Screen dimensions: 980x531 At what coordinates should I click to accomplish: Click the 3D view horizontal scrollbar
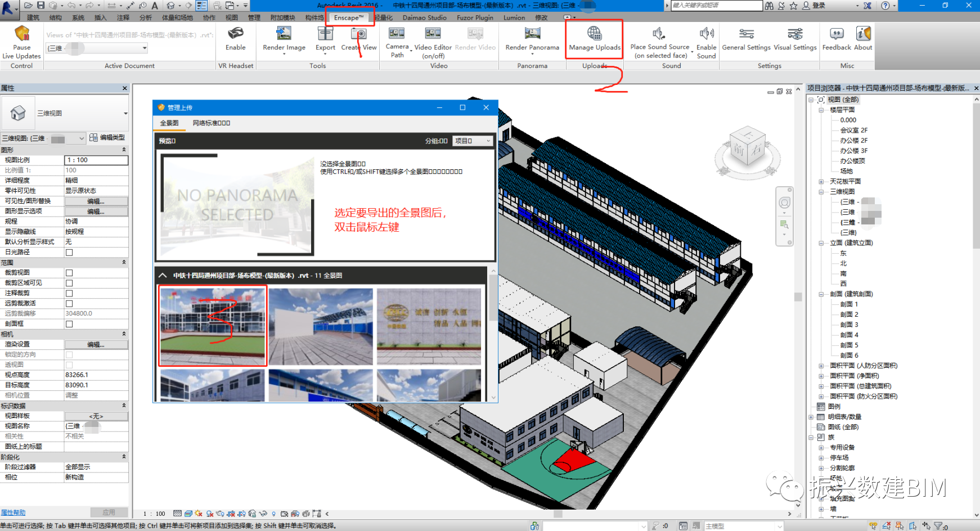[559, 514]
